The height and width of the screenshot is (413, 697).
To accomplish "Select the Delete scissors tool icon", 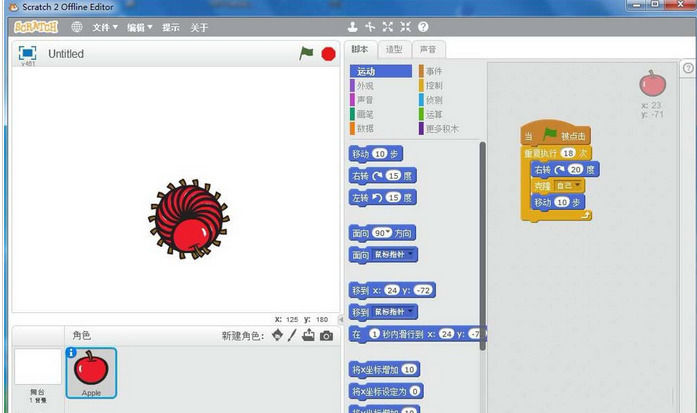I will [x=370, y=27].
